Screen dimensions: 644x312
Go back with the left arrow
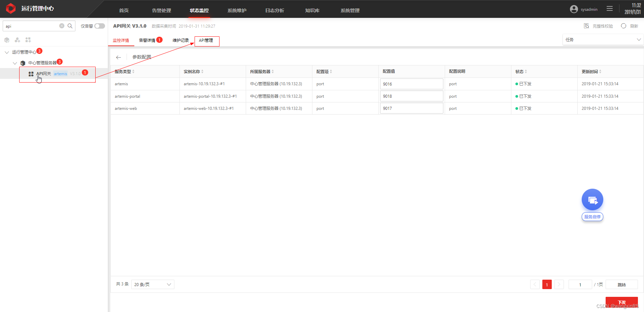click(x=118, y=57)
